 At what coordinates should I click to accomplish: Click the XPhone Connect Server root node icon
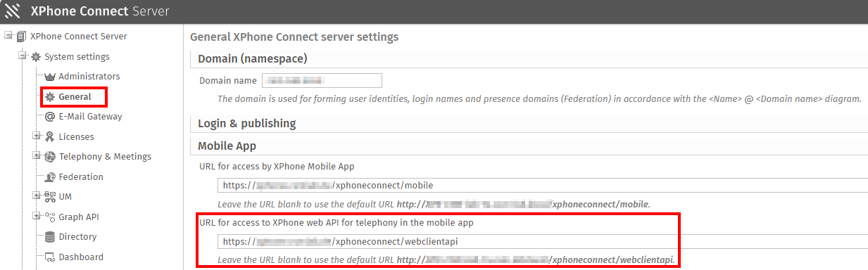pos(21,36)
